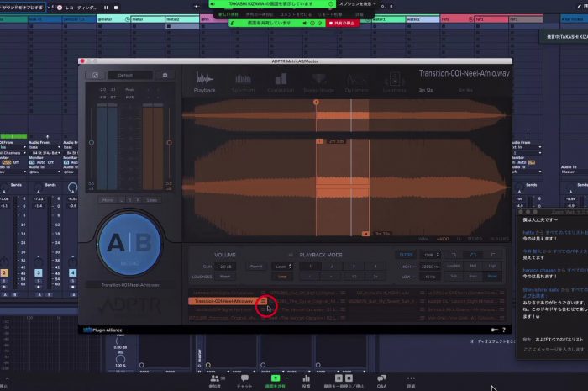Select cue slot 1 in Playback Mode
This screenshot has height=391, width=588.
tap(311, 267)
